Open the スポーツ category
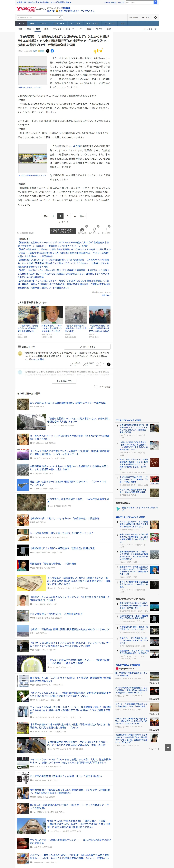Viewport: 174px width, 868px height. pos(70,29)
